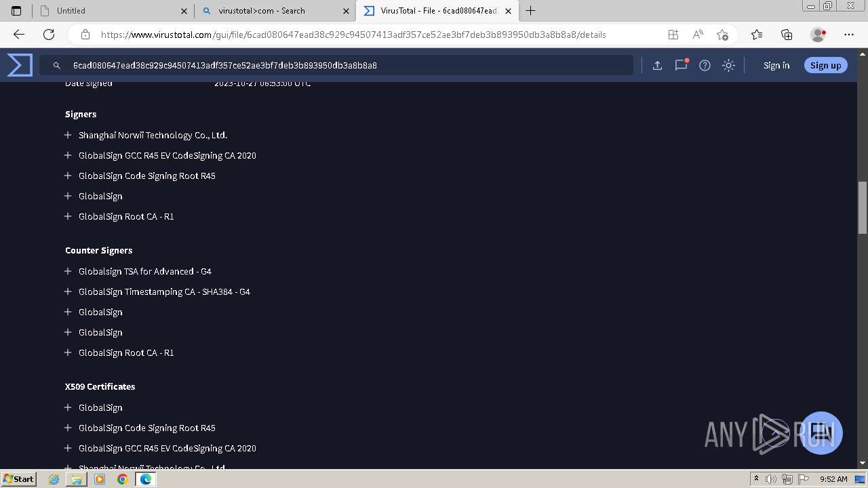Click the X509 Certificates heading
The image size is (868, 488).
[x=100, y=386]
